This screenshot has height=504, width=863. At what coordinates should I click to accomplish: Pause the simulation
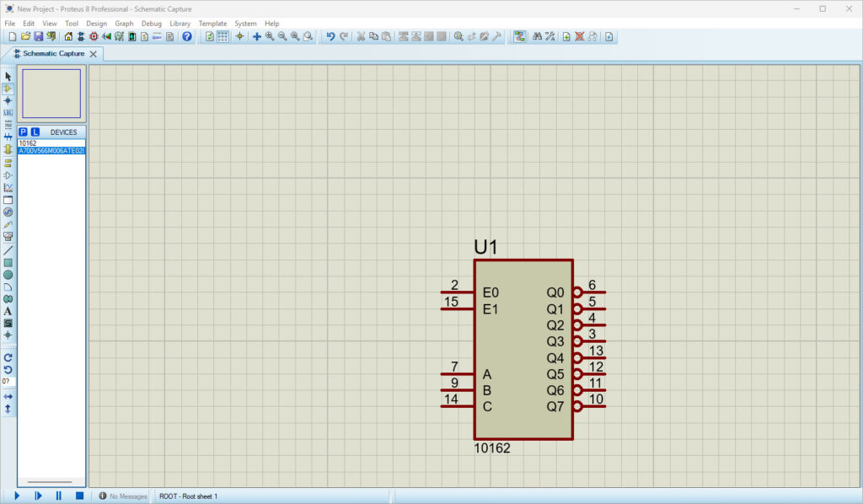tap(58, 496)
